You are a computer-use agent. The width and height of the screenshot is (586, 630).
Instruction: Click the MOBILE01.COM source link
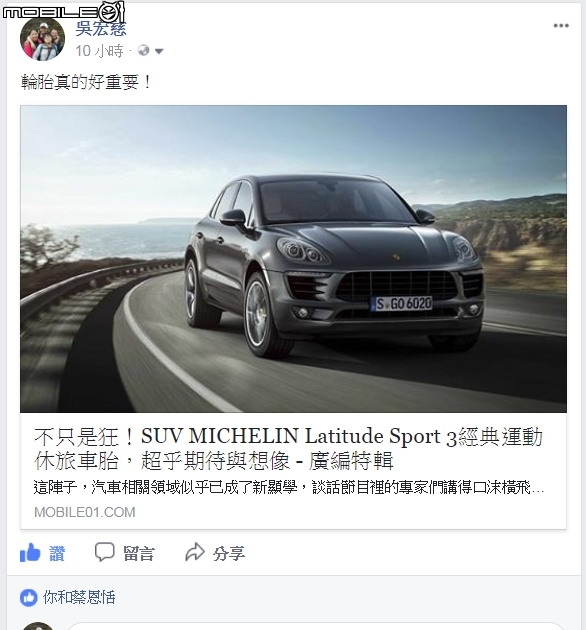85,512
